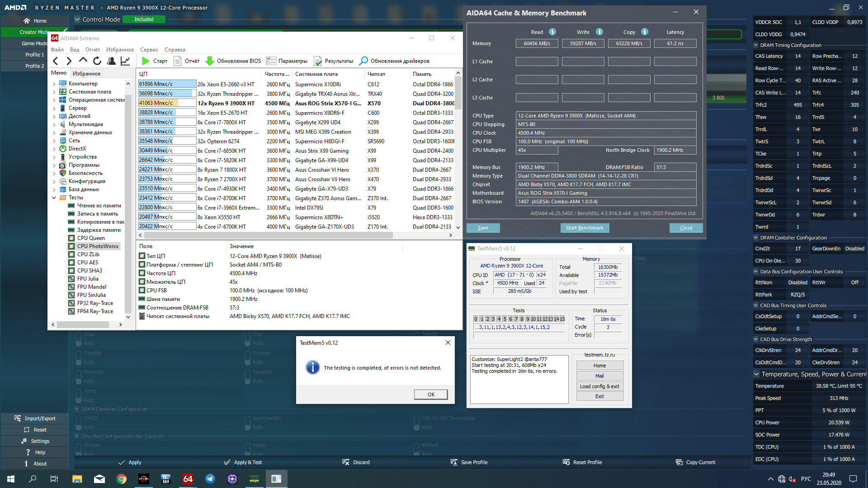Open Chrome from taskbar
Image resolution: width=868 pixels, height=488 pixels.
122,479
